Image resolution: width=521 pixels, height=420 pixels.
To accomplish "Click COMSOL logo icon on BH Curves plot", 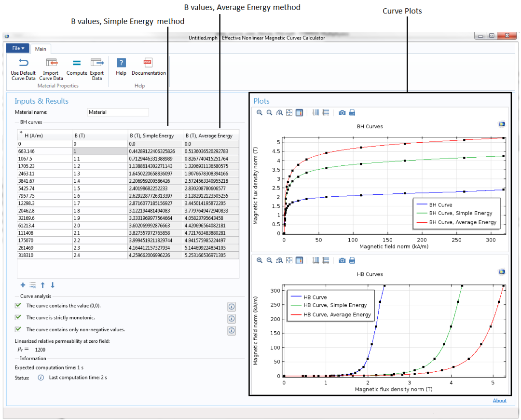I will pos(502,124).
